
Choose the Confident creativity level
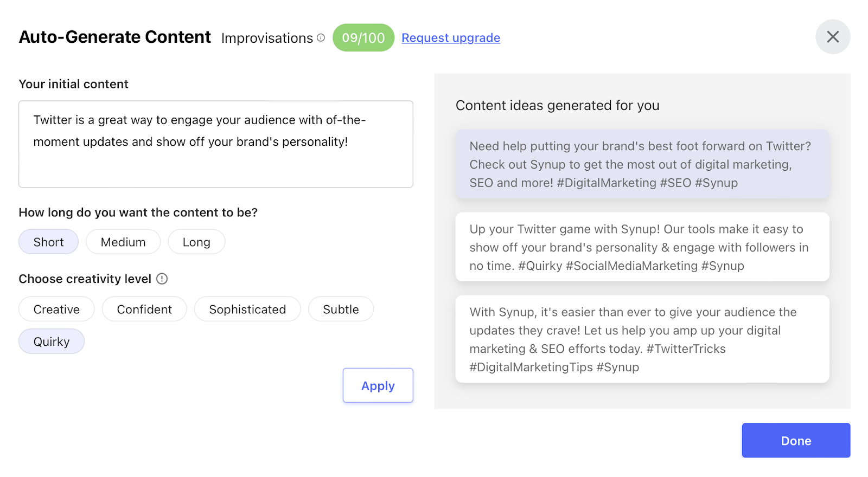tap(144, 309)
